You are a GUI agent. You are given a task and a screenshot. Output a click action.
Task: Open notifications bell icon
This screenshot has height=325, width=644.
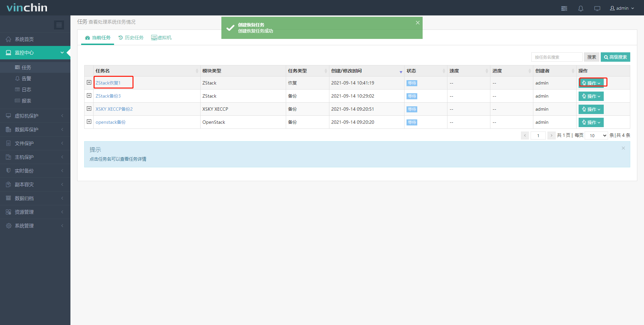[581, 8]
